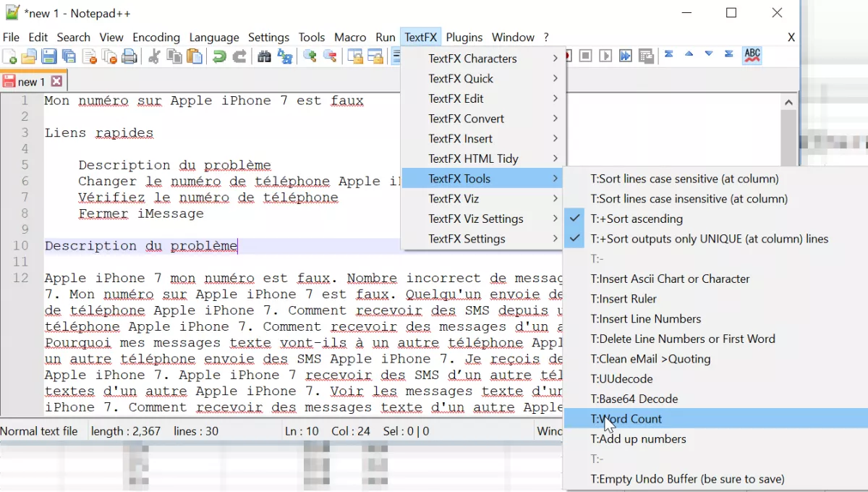Expand the TextFX Quick submenu

click(482, 79)
